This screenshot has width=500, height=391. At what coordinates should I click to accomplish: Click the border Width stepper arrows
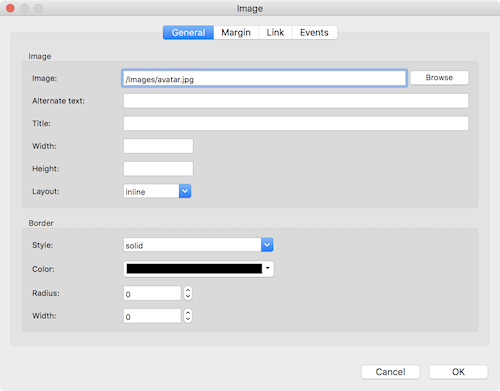[x=188, y=316]
